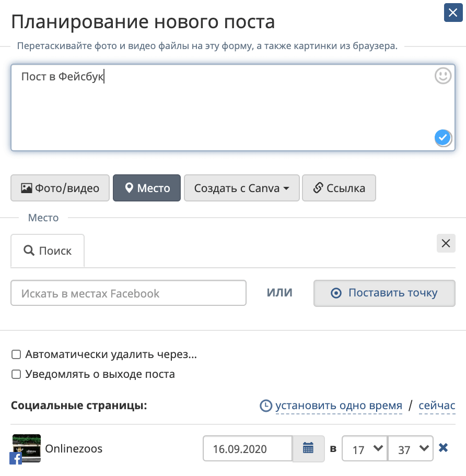This screenshot has height=476, width=466.
Task: Switch to the Поиск search tab
Action: 47,251
